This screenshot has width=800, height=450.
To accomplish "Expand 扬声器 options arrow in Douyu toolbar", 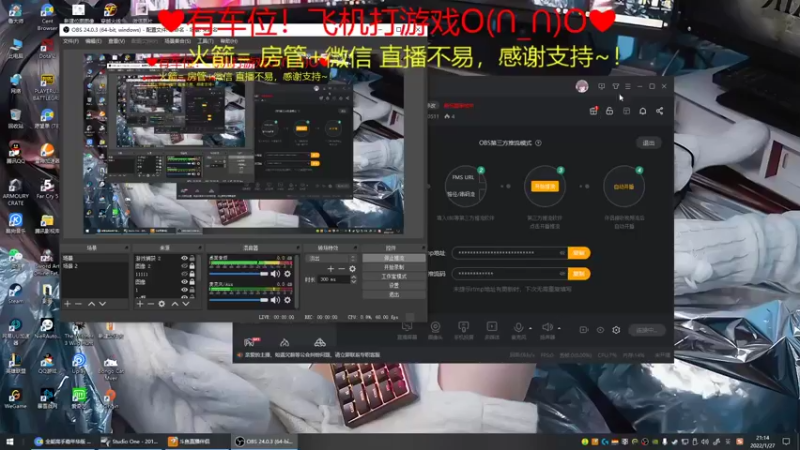I will pyautogui.click(x=559, y=328).
